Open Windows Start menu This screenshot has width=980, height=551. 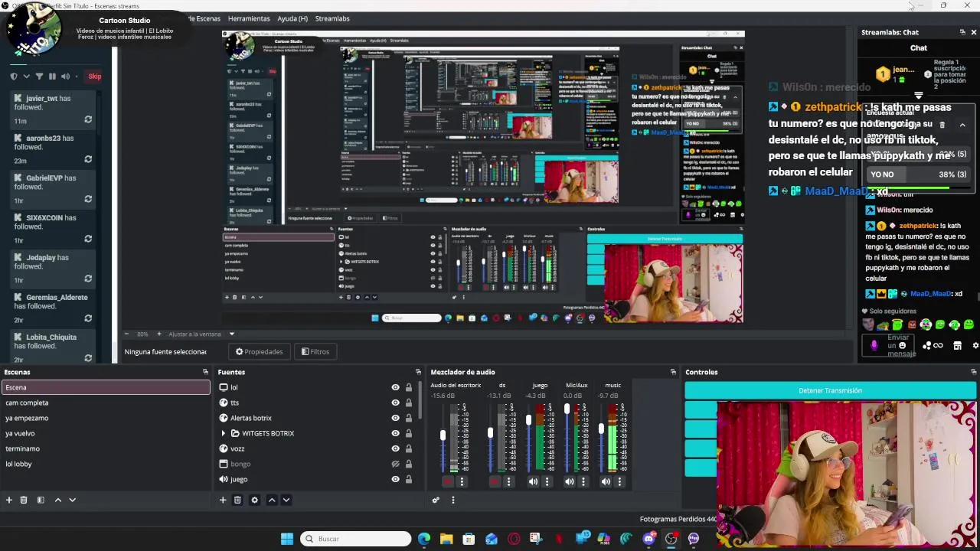tap(286, 539)
